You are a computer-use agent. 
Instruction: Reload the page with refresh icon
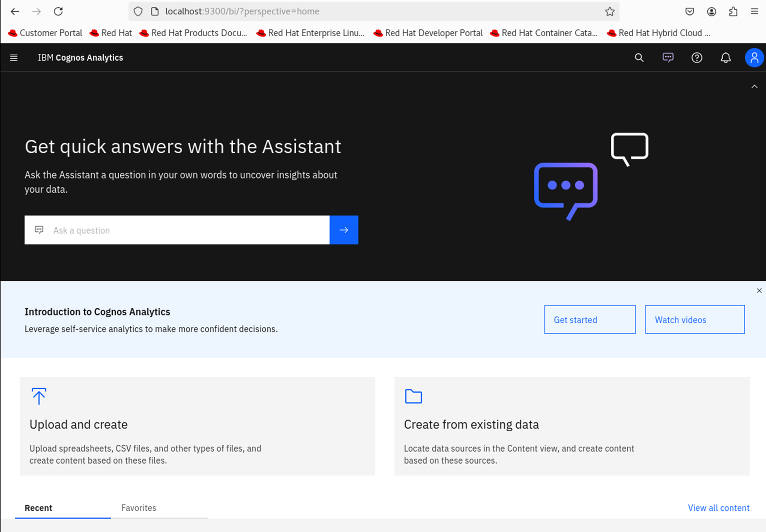click(58, 12)
